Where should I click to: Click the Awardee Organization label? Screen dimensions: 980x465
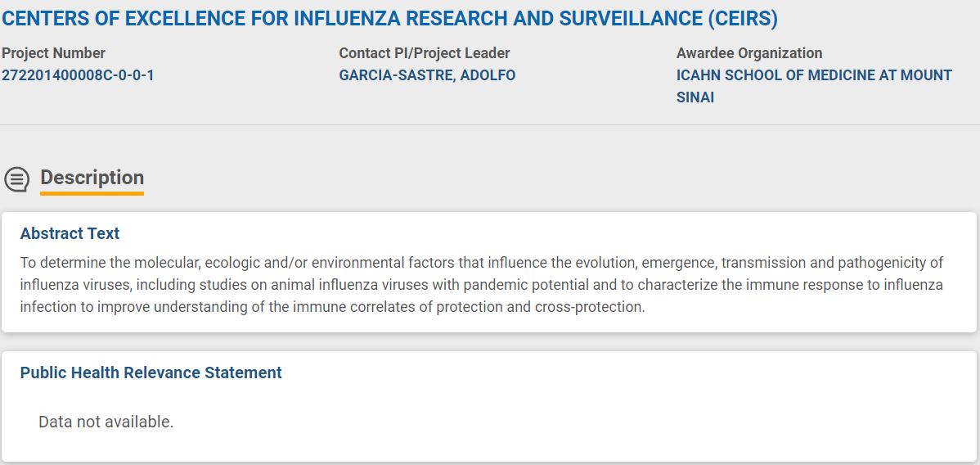coord(749,53)
